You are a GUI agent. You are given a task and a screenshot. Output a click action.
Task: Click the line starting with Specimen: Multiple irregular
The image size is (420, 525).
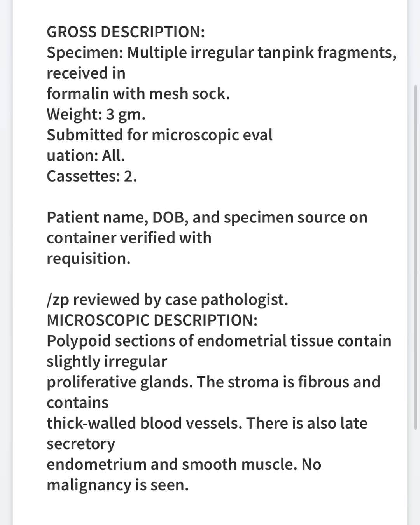222,53
